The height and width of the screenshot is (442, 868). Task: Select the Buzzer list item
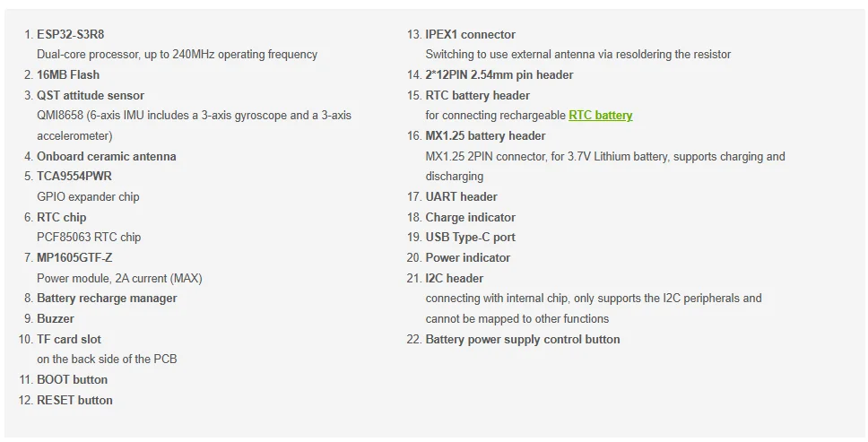coord(56,318)
